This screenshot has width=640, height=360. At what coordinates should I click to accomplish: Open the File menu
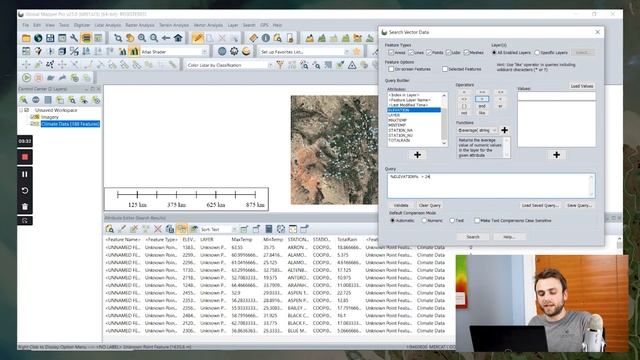26,25
